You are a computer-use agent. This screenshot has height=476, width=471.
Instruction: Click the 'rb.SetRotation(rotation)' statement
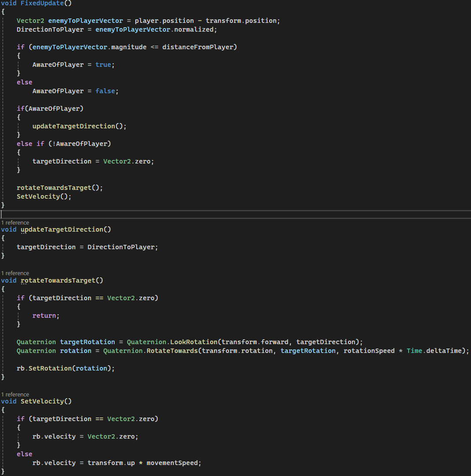pos(65,368)
